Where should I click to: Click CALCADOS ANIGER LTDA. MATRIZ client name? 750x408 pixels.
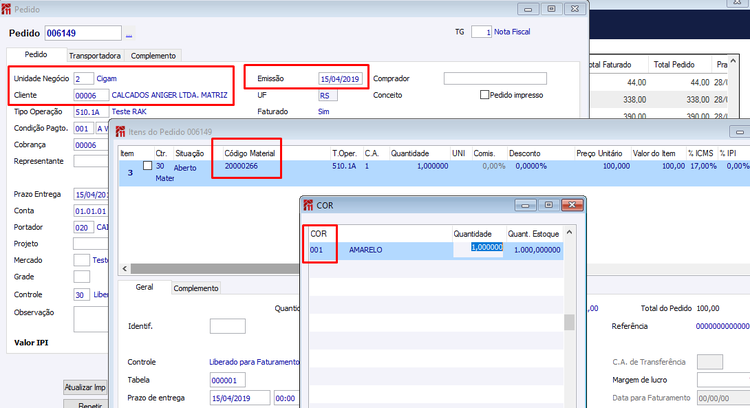coord(169,95)
